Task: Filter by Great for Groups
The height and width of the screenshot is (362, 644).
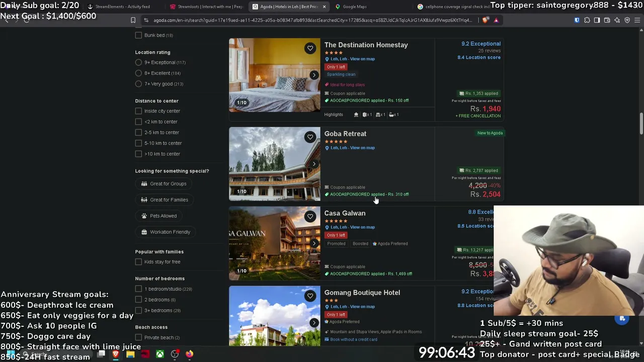Action: coord(164,184)
